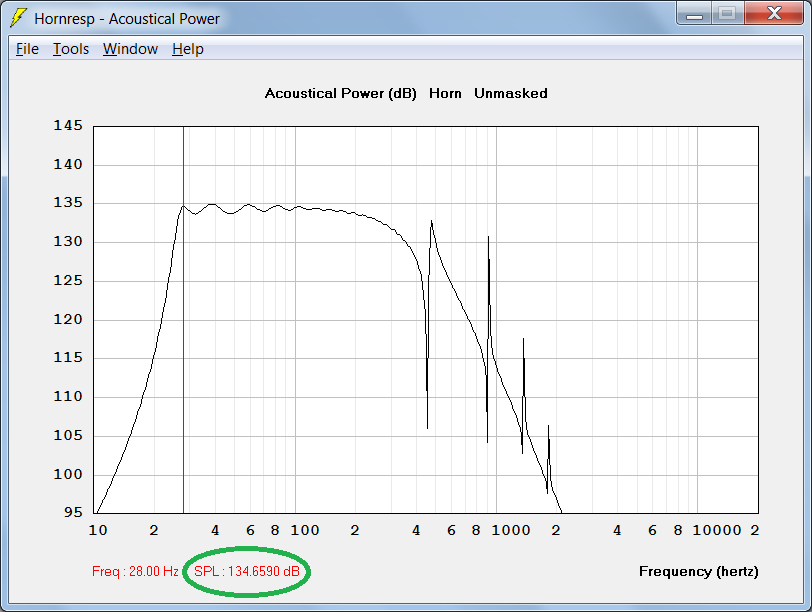Maximize the Hornresp window
This screenshot has width=812, height=612.
pos(727,14)
